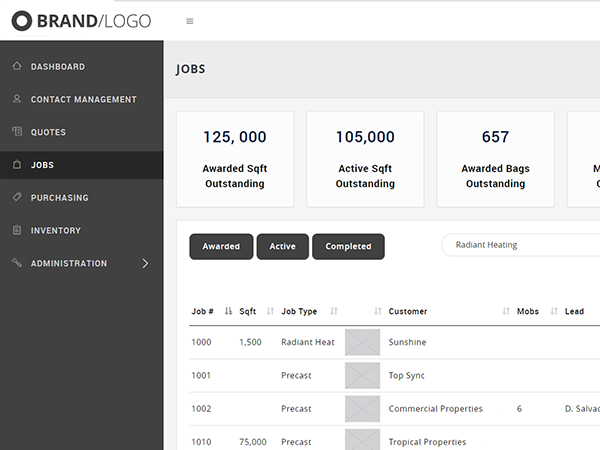The image size is (600, 450).
Task: Open Contact Management in the sidebar
Action: tap(82, 99)
